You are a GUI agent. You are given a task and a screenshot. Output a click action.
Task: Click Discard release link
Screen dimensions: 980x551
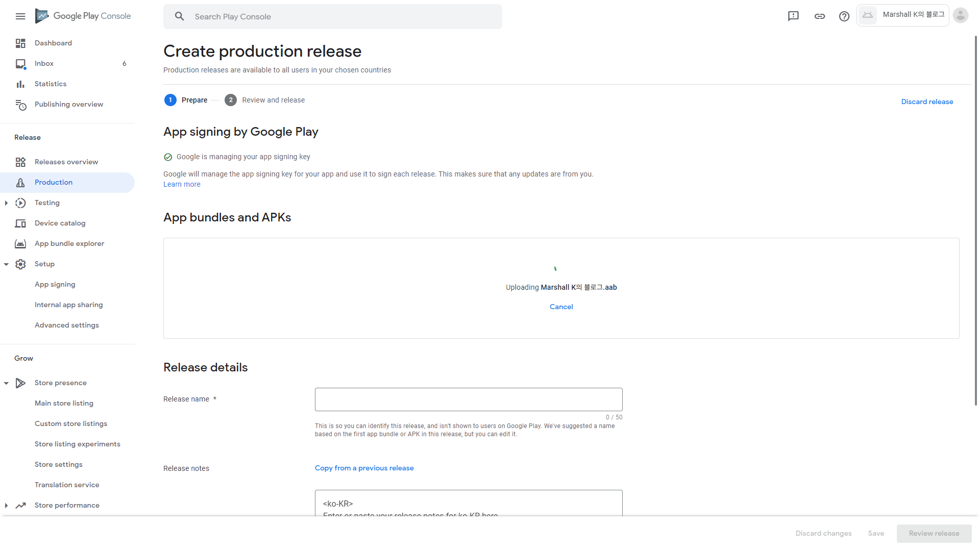pos(927,102)
